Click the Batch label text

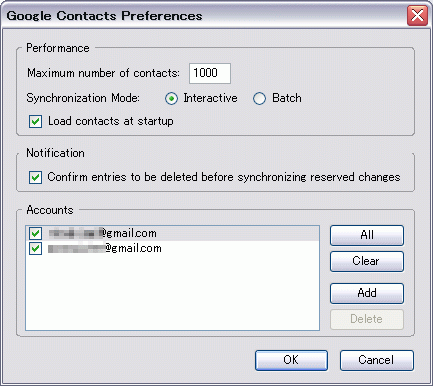coord(287,98)
